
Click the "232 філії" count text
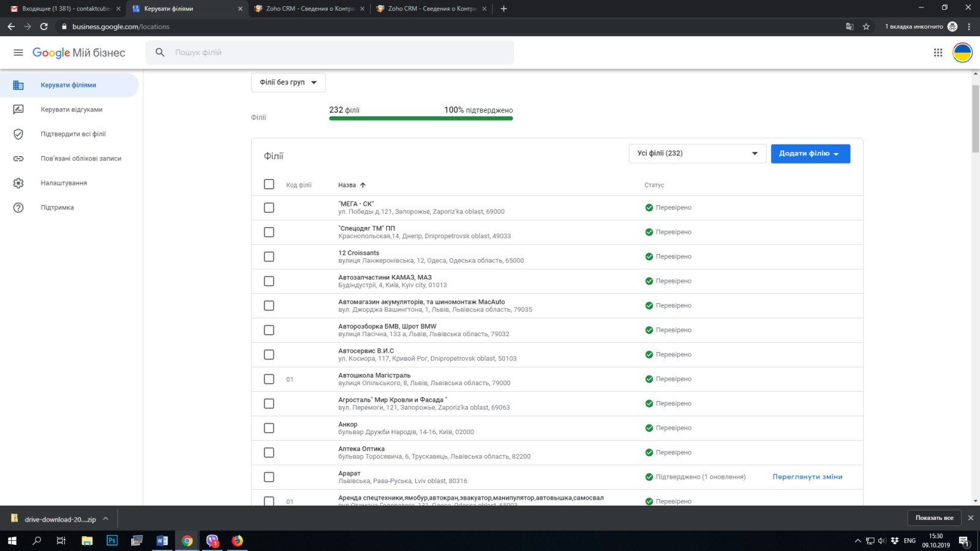[x=344, y=110]
